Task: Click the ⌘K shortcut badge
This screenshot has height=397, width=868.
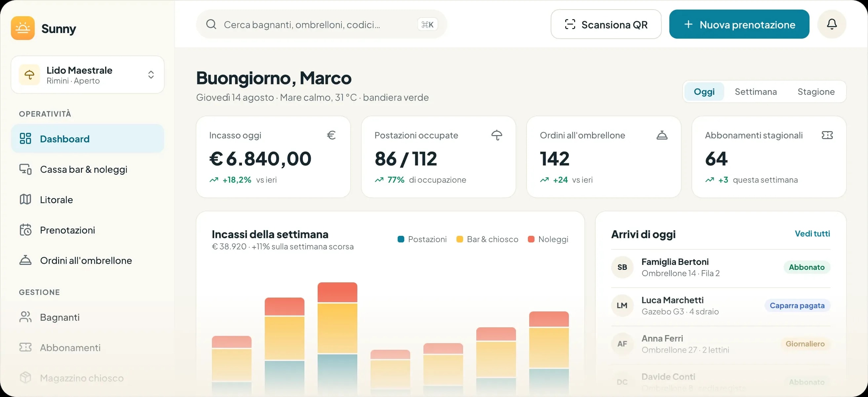Action: coord(427,24)
